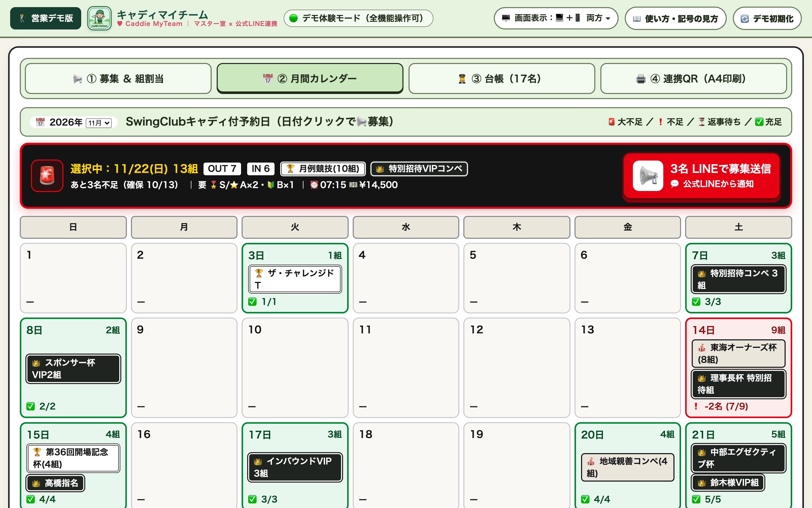Select the ② 月間カレンダー tab
Viewport: 812px width, 508px height.
click(310, 79)
